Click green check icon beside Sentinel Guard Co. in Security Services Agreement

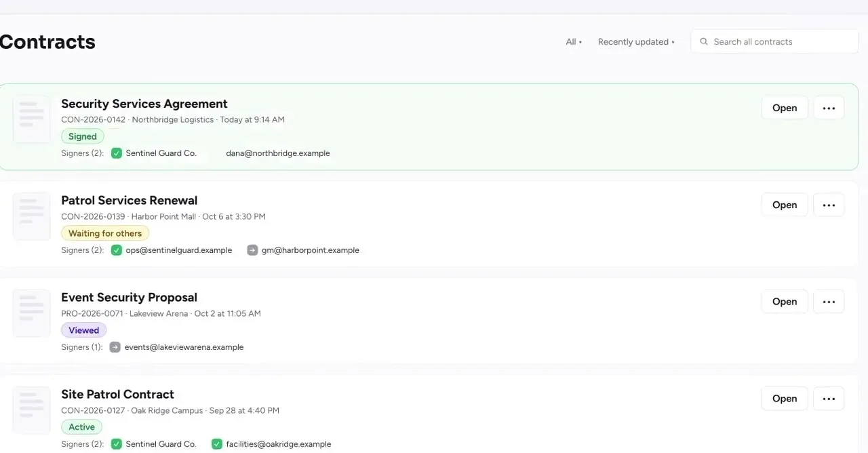pos(116,153)
